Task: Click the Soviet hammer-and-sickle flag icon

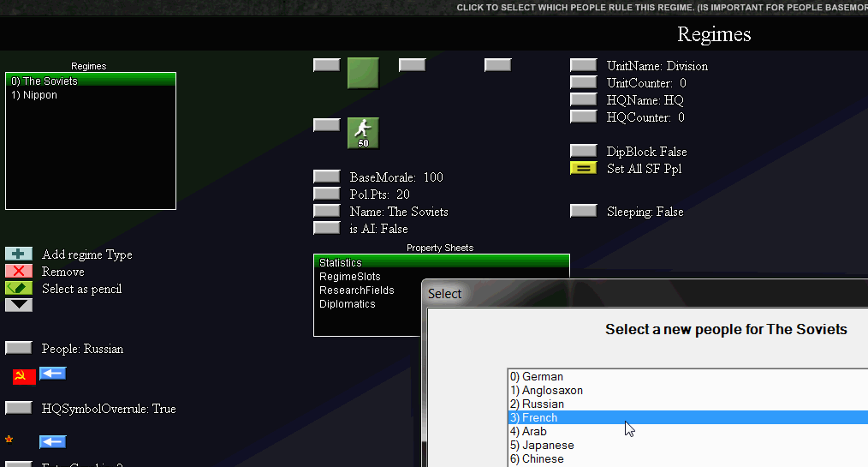Action: (x=24, y=377)
